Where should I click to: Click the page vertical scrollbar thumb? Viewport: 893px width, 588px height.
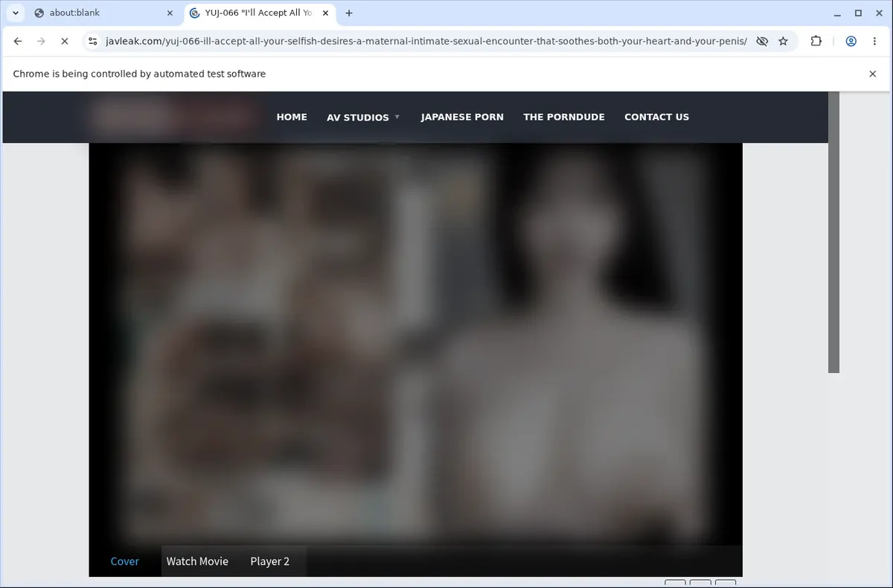point(833,231)
